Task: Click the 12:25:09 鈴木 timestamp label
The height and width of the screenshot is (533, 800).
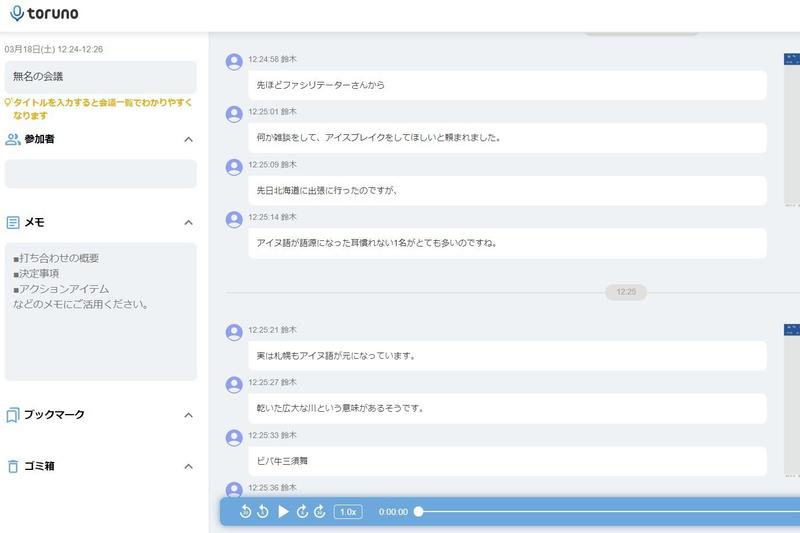Action: click(x=272, y=165)
